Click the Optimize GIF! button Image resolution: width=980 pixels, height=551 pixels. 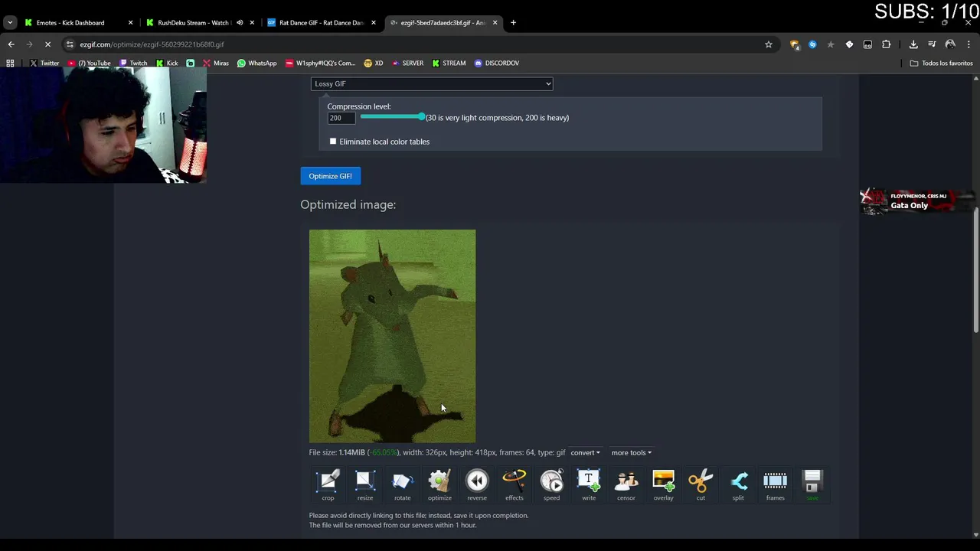tap(330, 176)
